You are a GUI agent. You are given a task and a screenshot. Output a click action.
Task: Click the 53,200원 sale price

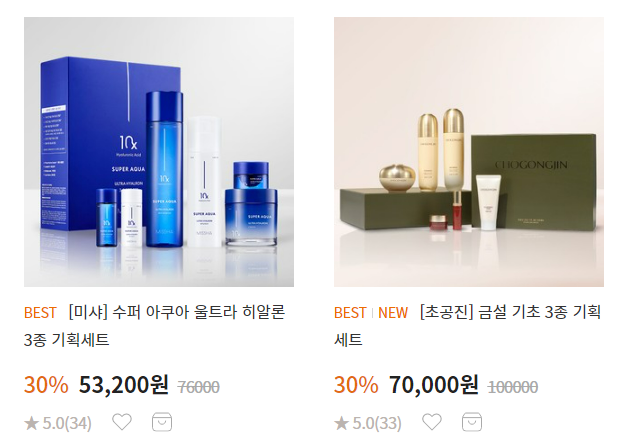[x=124, y=385]
